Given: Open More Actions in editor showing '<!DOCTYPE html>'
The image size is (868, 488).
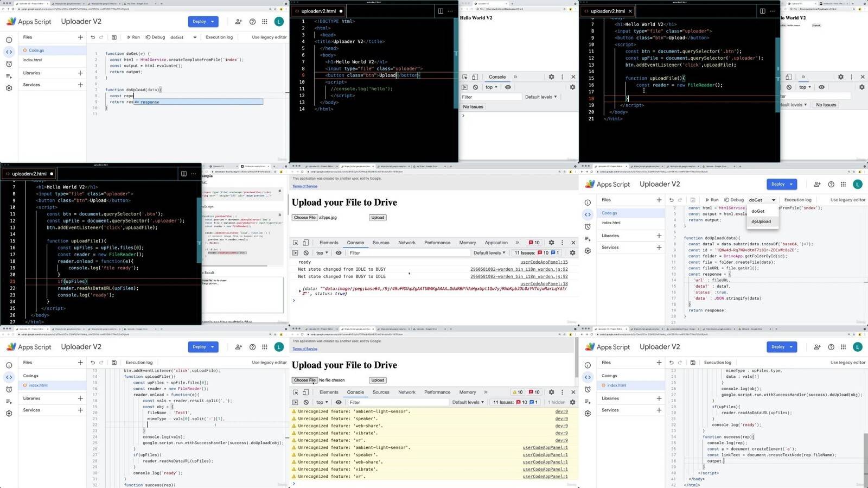Looking at the screenshot, I should click(x=450, y=11).
